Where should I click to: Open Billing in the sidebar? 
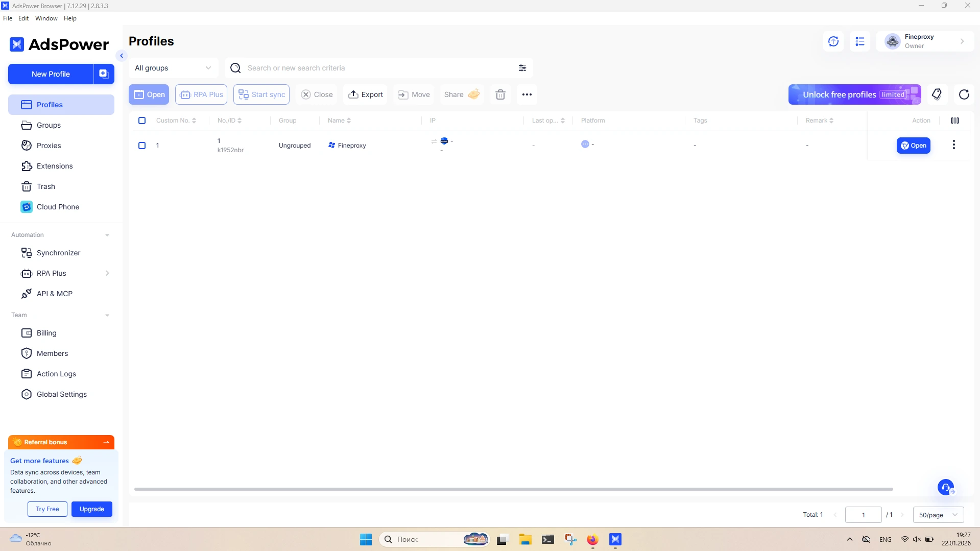click(x=61, y=333)
